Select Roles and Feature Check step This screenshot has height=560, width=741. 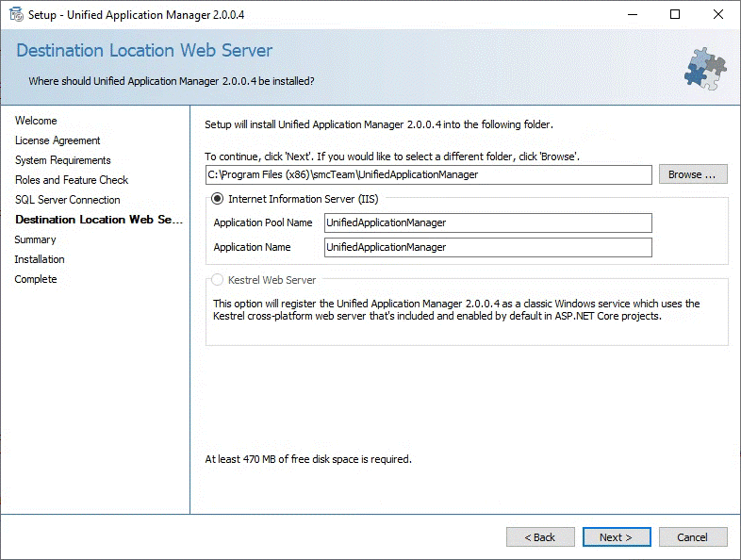[x=72, y=180]
